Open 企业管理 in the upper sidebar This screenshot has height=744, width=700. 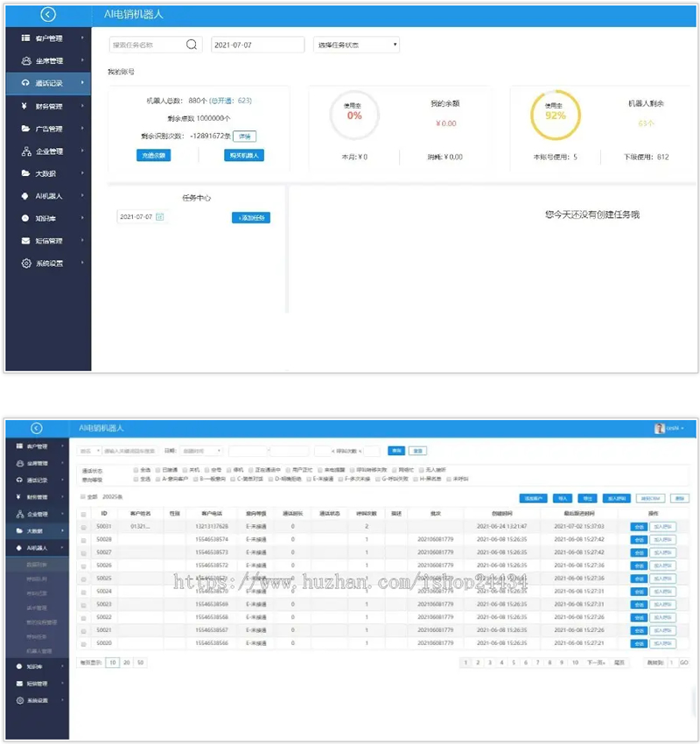48,151
